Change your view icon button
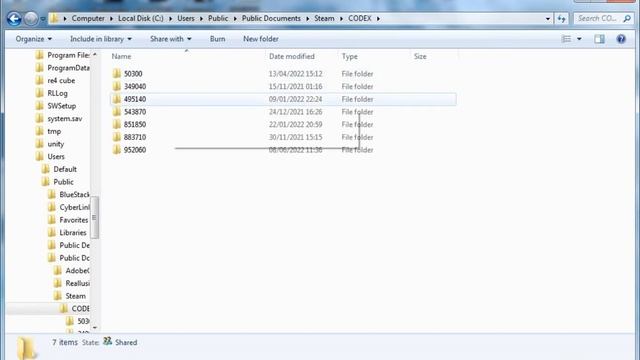The width and height of the screenshot is (640, 360). click(566, 39)
